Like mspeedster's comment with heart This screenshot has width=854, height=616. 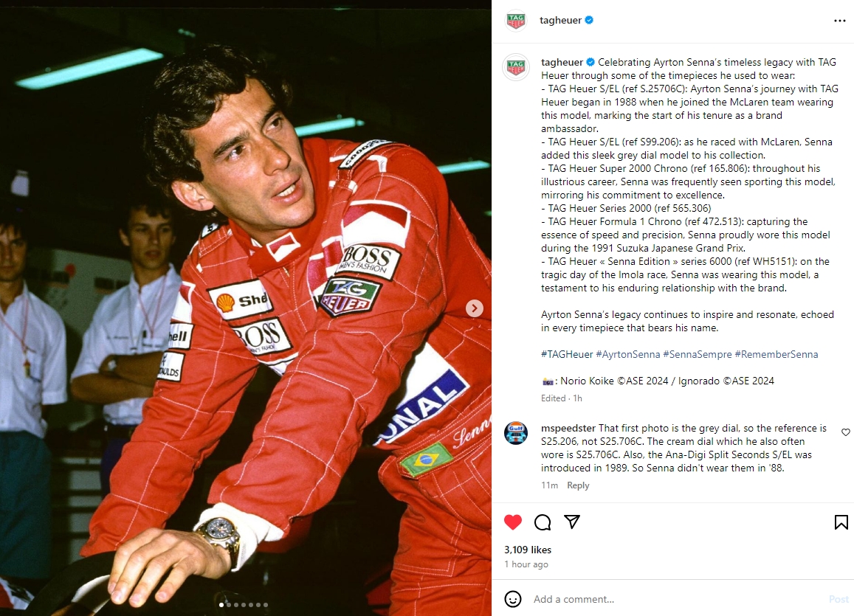845,432
